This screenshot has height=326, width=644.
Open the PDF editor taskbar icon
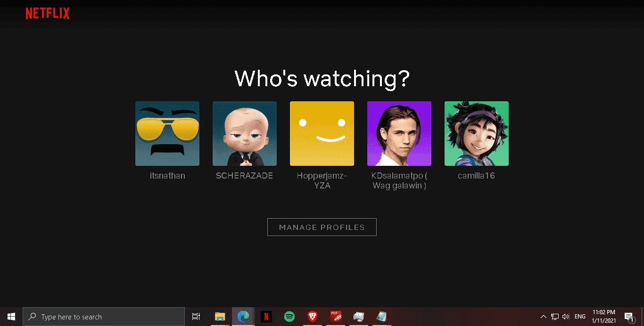click(x=336, y=317)
